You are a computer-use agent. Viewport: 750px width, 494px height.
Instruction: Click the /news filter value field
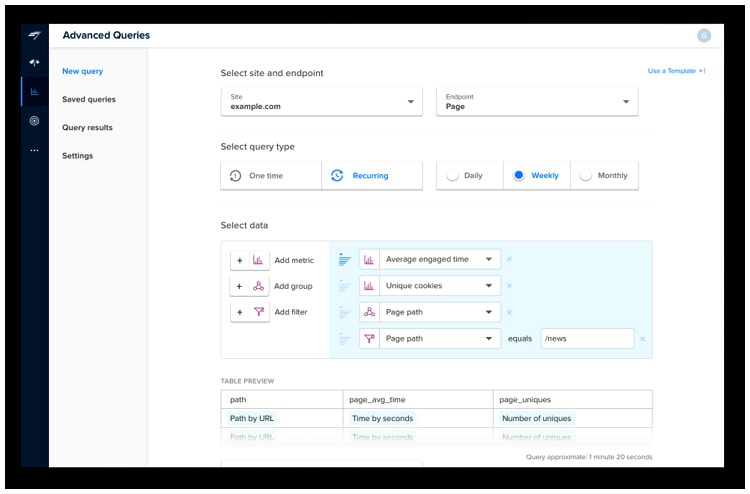click(587, 339)
